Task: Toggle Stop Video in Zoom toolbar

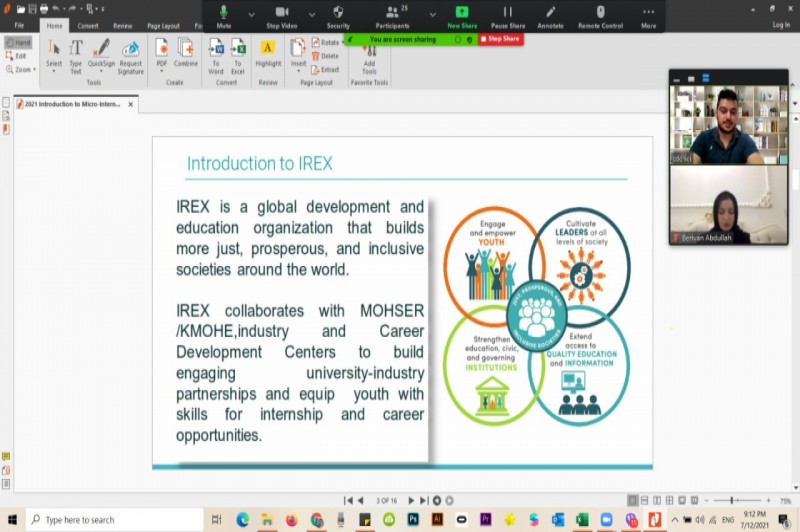Action: point(281,15)
